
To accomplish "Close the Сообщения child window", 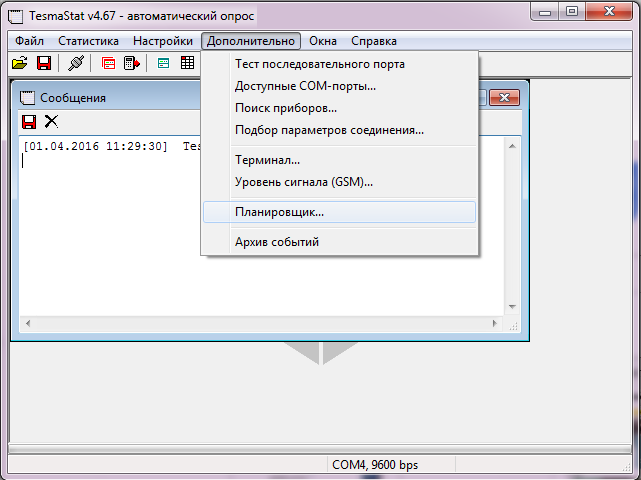I will pos(504,98).
